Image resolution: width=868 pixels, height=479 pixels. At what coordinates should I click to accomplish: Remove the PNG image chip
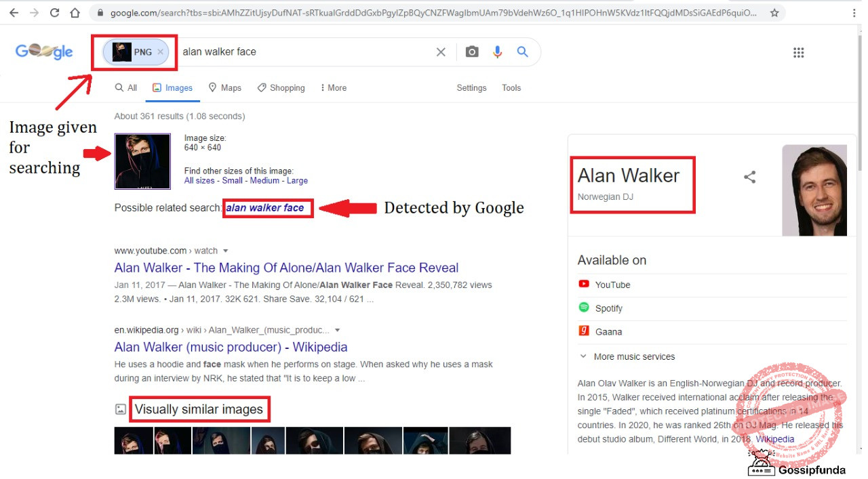160,51
